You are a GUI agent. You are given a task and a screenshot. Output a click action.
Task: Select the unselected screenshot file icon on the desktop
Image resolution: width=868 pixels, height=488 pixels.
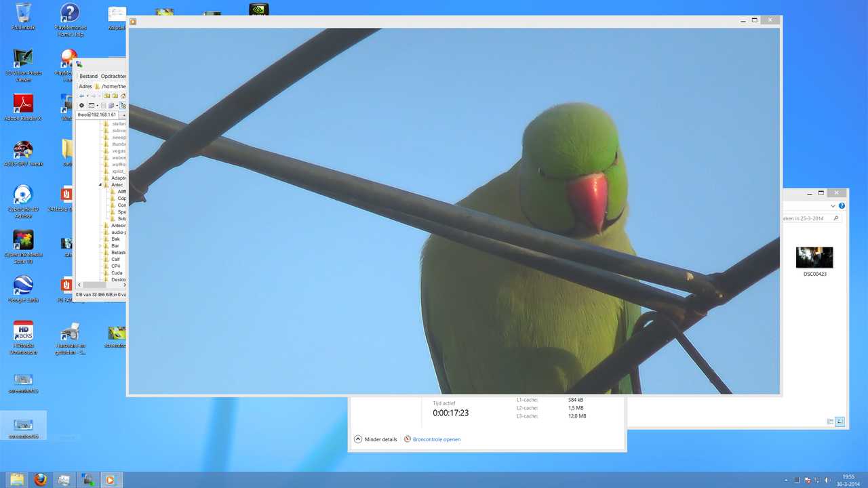coord(23,384)
